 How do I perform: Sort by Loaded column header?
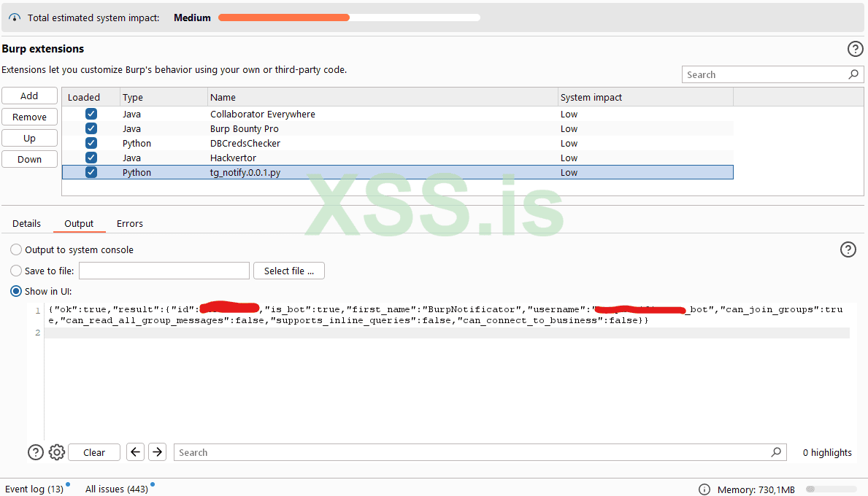(x=91, y=97)
